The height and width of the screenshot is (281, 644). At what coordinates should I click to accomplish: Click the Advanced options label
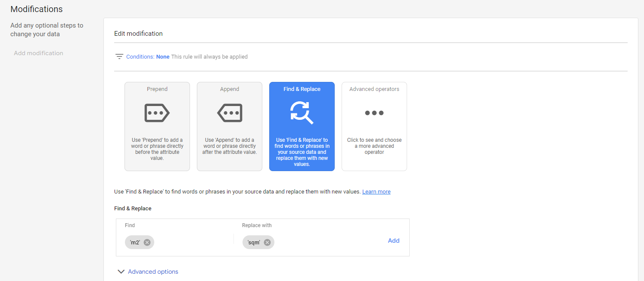pyautogui.click(x=153, y=272)
